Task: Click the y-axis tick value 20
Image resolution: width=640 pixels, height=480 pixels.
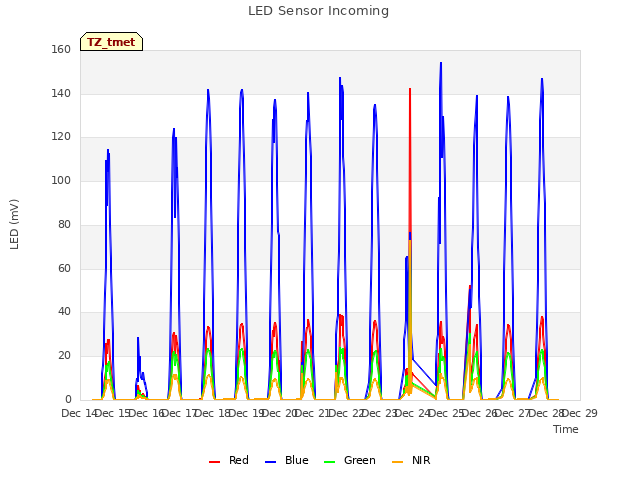Action: 64,356
